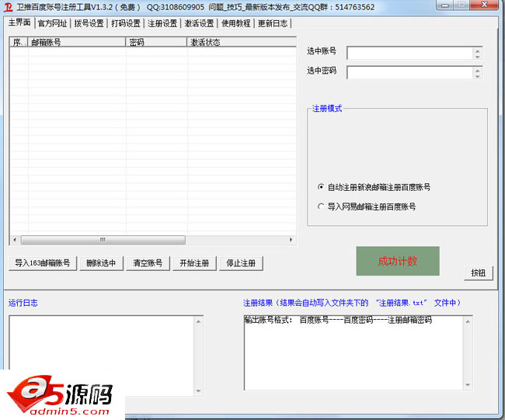Click down arrow in 选中密码 field
The image size is (505, 420).
(x=478, y=76)
